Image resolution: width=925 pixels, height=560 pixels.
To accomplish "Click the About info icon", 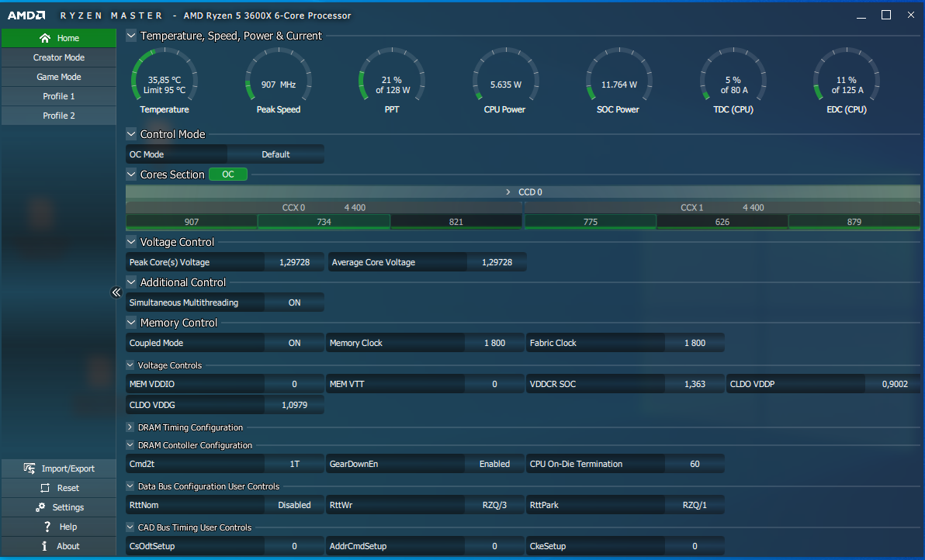I will pyautogui.click(x=45, y=546).
